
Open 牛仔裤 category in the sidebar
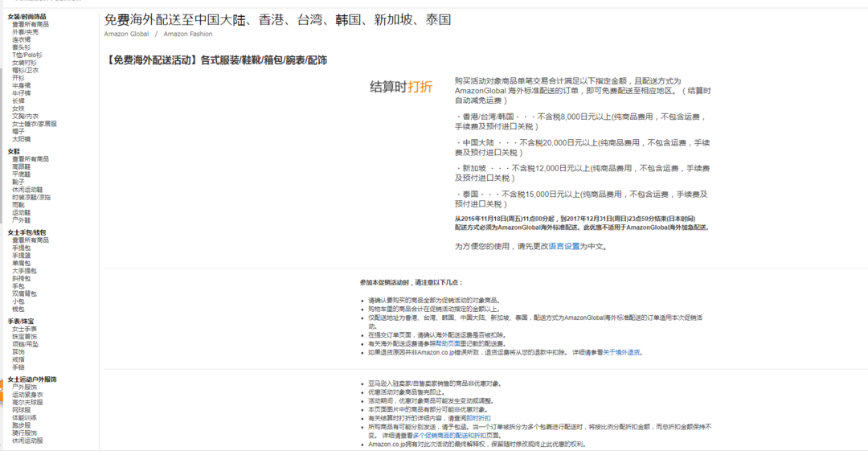(22, 92)
